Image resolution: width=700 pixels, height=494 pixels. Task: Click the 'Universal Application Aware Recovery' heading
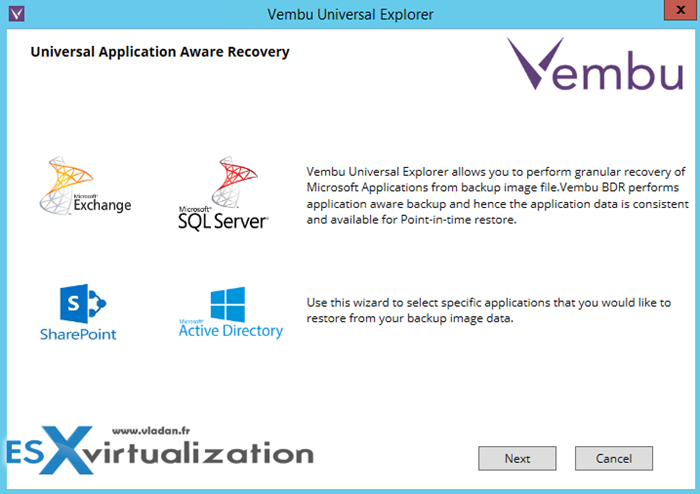(160, 52)
